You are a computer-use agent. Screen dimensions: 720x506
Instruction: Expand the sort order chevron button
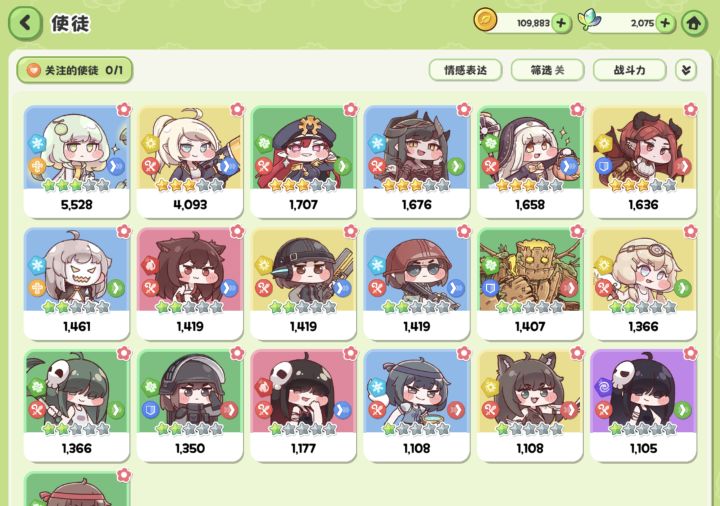click(x=686, y=70)
